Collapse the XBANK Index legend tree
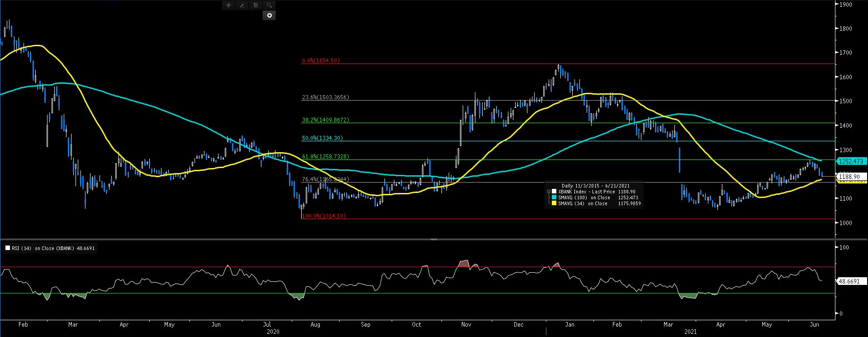The image size is (868, 337). [x=548, y=192]
